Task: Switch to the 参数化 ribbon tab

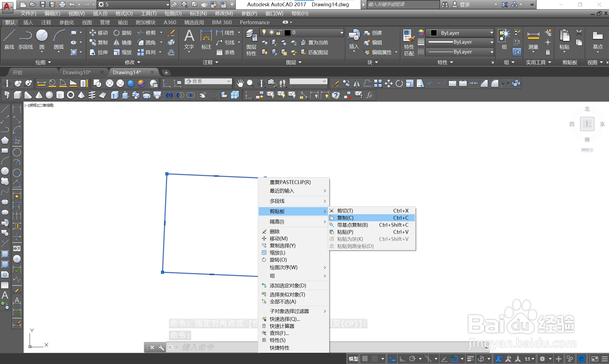Action: [67, 22]
